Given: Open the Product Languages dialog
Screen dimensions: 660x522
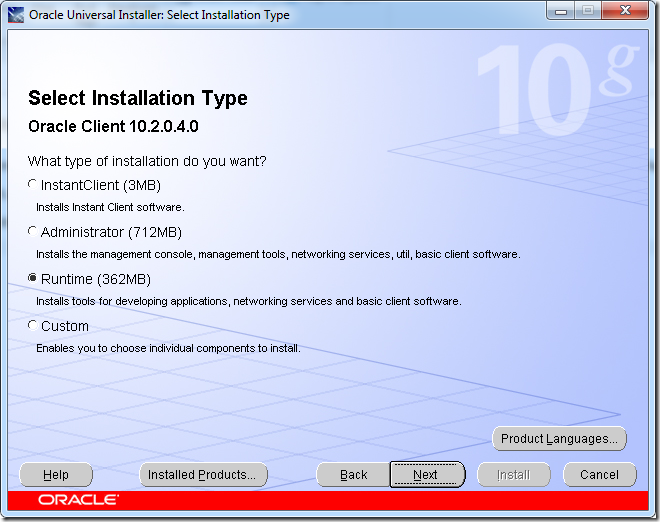Looking at the screenshot, I should point(559,439).
